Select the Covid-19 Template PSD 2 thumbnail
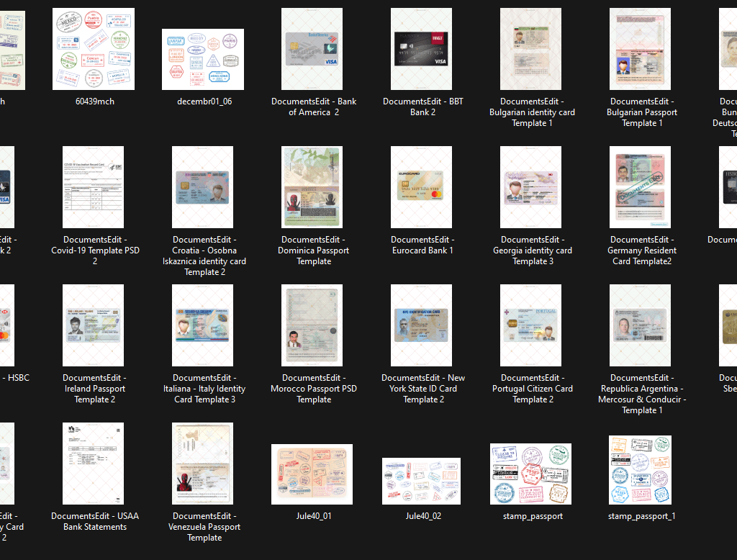This screenshot has height=560, width=737. pos(93,187)
